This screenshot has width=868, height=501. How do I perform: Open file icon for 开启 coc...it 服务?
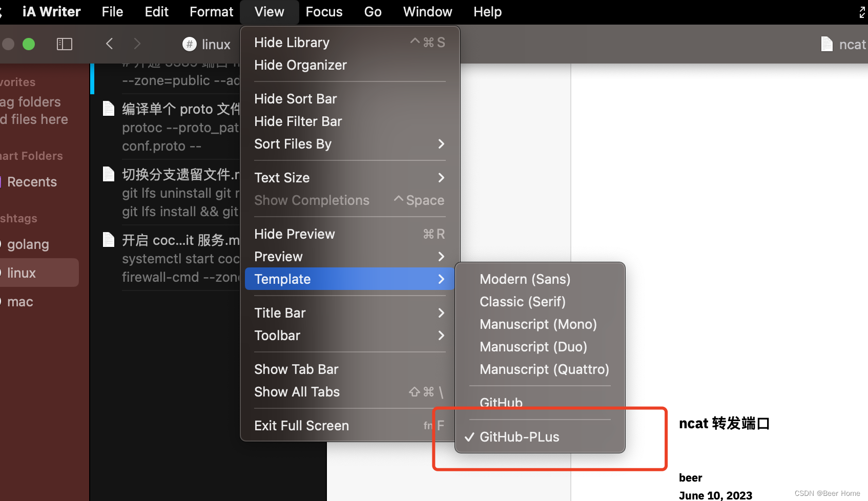pos(109,240)
